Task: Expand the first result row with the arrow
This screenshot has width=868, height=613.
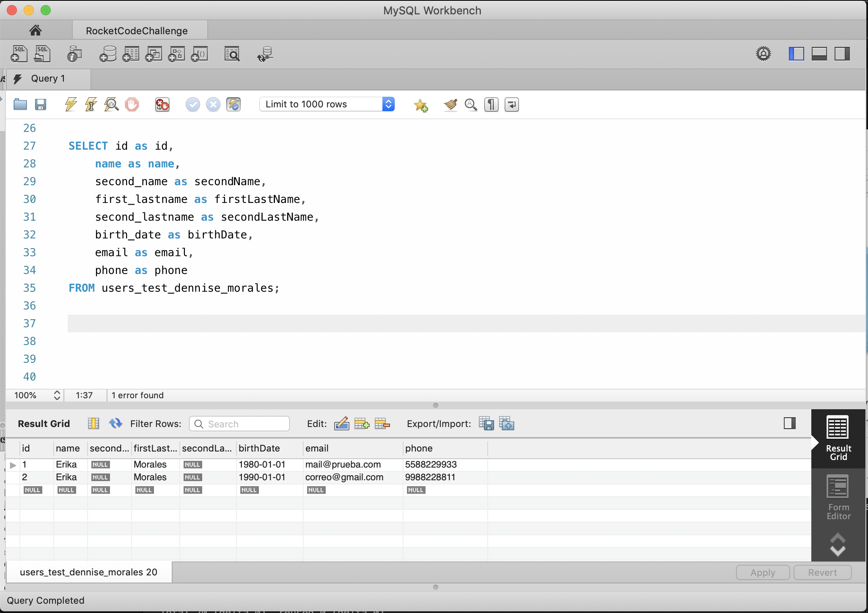Action: tap(12, 464)
